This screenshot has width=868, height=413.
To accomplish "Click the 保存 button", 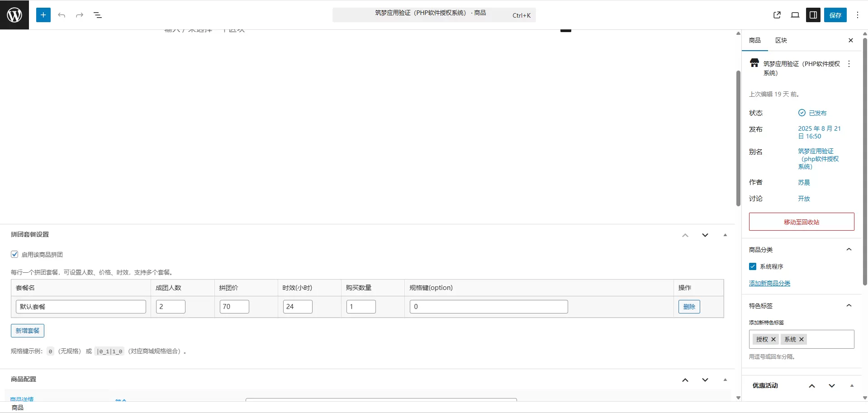I will tap(835, 15).
